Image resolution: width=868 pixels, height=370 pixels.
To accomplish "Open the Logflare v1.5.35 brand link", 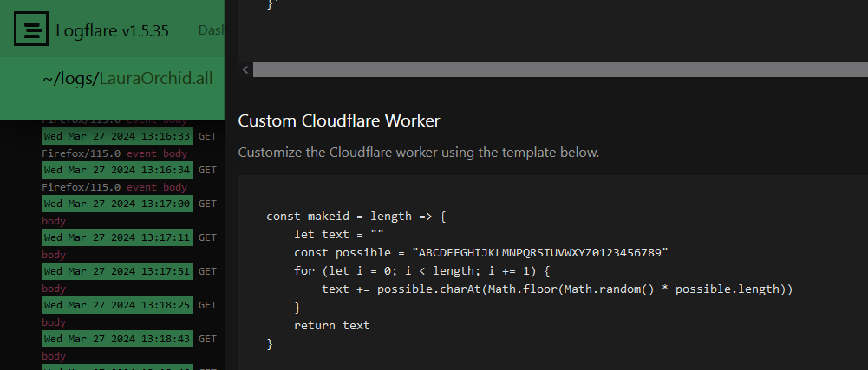I will pyautogui.click(x=112, y=31).
